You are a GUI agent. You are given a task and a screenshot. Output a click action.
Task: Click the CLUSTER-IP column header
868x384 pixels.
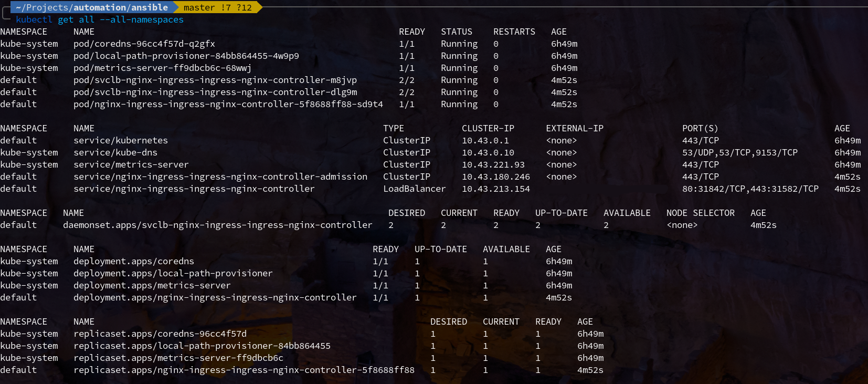click(488, 128)
